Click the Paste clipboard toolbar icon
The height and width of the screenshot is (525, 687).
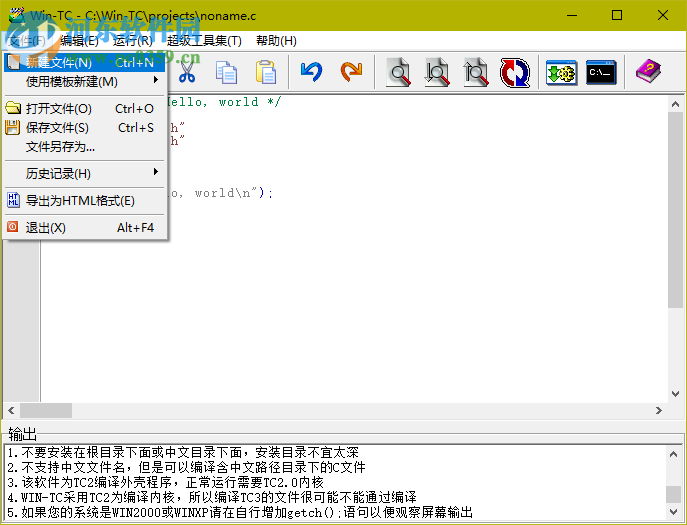point(266,72)
